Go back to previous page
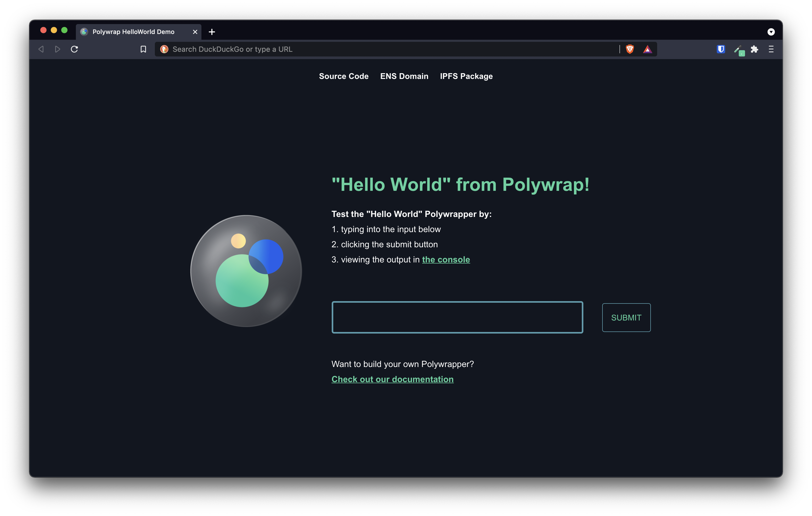812x516 pixels. click(41, 49)
